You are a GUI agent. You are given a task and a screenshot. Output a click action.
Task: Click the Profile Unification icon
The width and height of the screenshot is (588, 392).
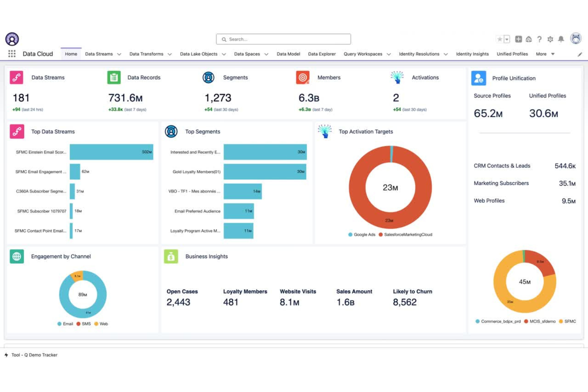point(478,78)
